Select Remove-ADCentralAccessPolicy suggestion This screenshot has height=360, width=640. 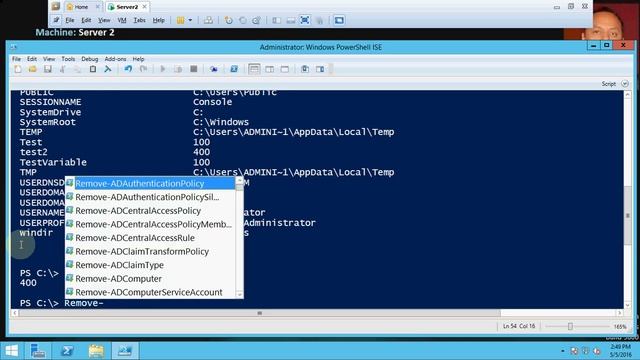coord(150,211)
